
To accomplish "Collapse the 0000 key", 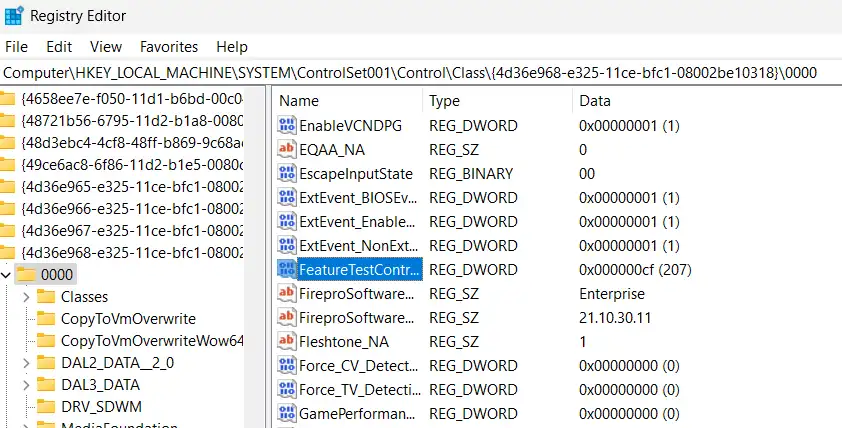I will click(6, 275).
